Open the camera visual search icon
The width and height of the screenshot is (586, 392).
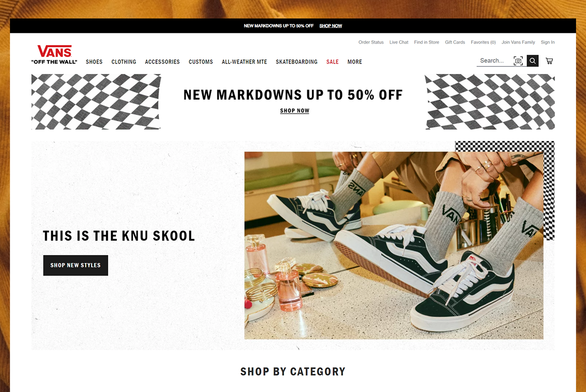tap(518, 61)
